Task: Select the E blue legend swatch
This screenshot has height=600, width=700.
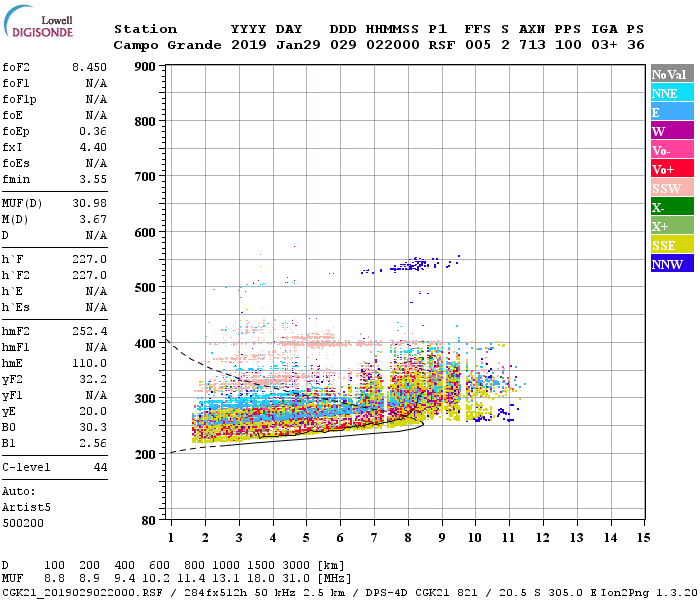Action: coord(672,112)
